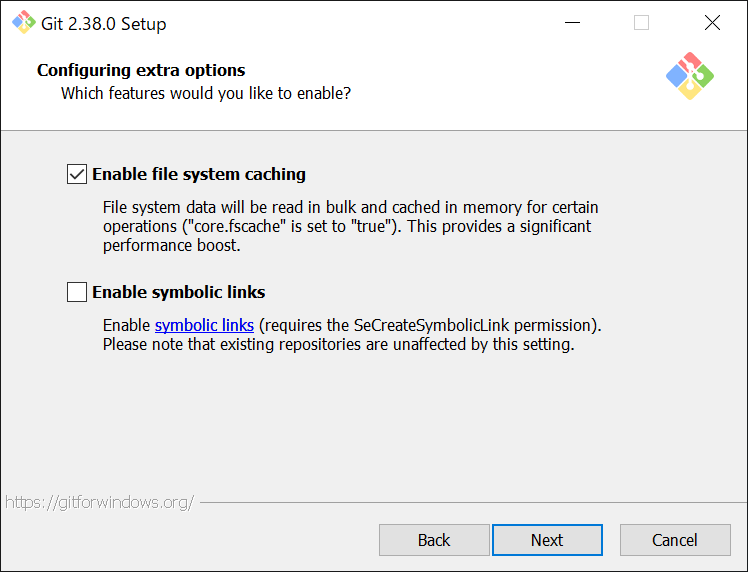
Task: Click the 'Configuring extra options' heading
Action: (141, 70)
